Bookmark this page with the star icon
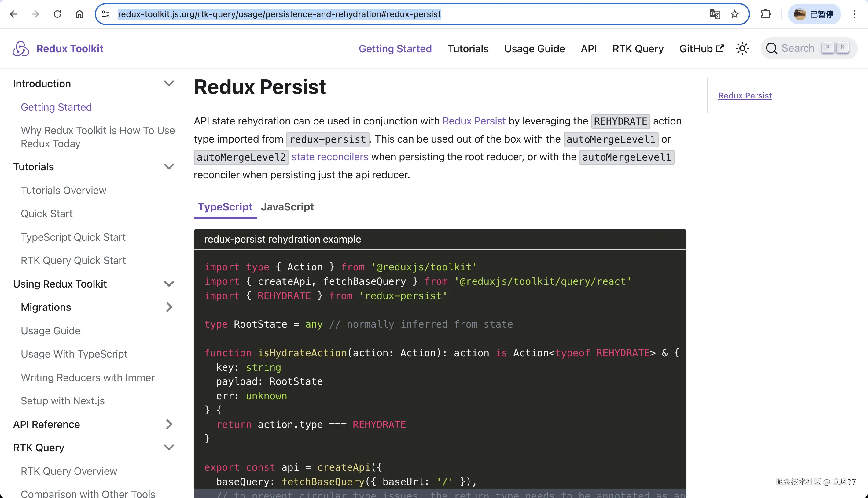868x498 pixels. point(735,14)
